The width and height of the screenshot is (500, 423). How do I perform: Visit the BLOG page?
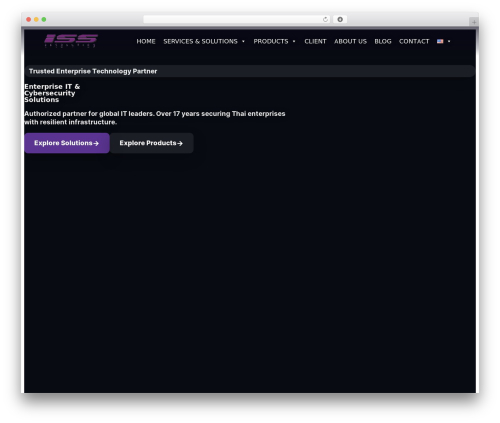(383, 41)
